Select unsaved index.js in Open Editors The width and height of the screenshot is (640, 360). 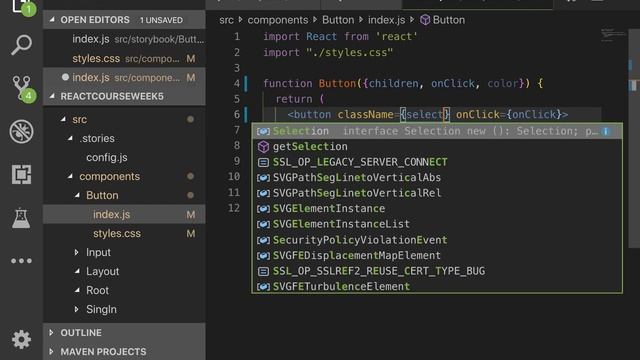point(124,78)
